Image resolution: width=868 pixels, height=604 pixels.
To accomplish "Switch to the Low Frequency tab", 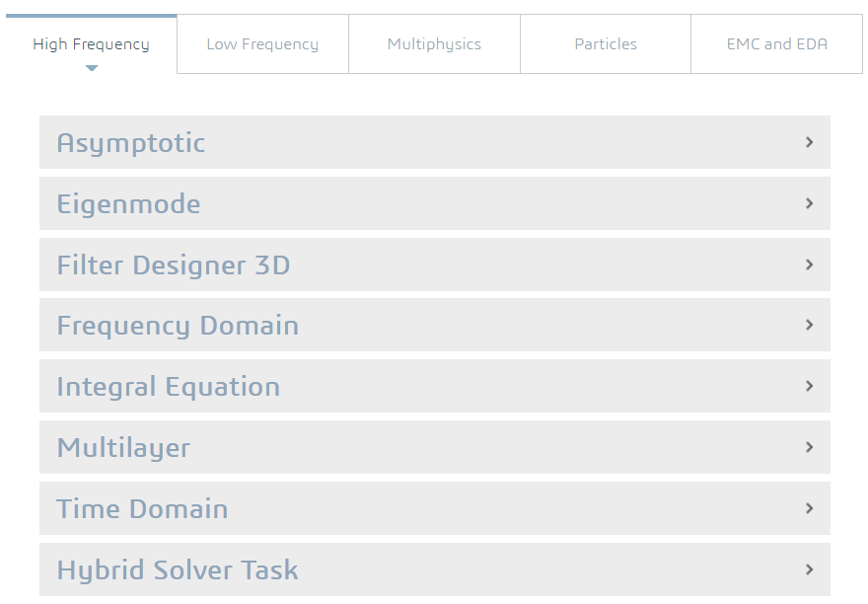I will [x=262, y=44].
